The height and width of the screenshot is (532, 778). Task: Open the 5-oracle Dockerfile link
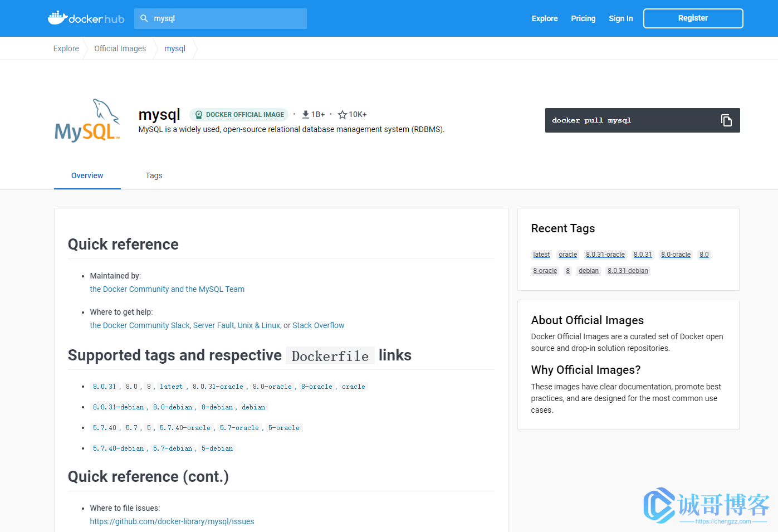[284, 428]
